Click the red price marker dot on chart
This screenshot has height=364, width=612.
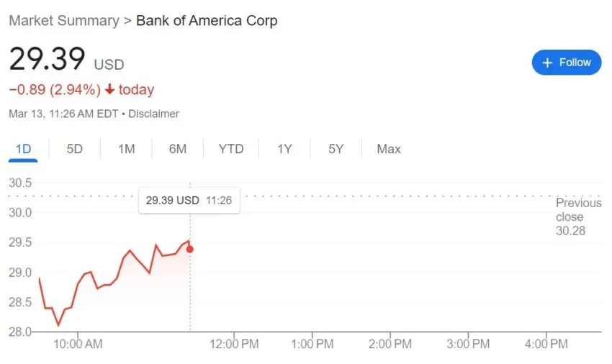[x=189, y=249]
